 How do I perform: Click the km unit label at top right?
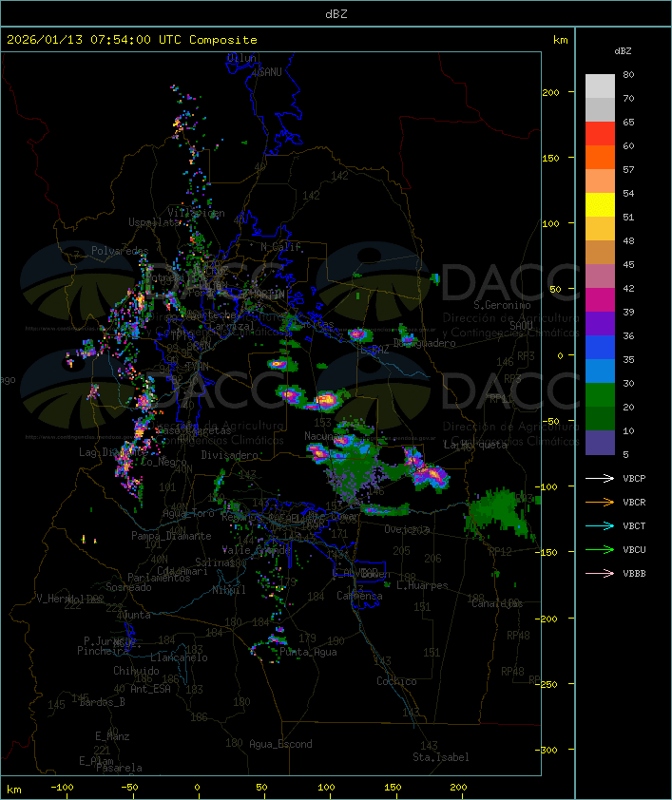coord(560,40)
